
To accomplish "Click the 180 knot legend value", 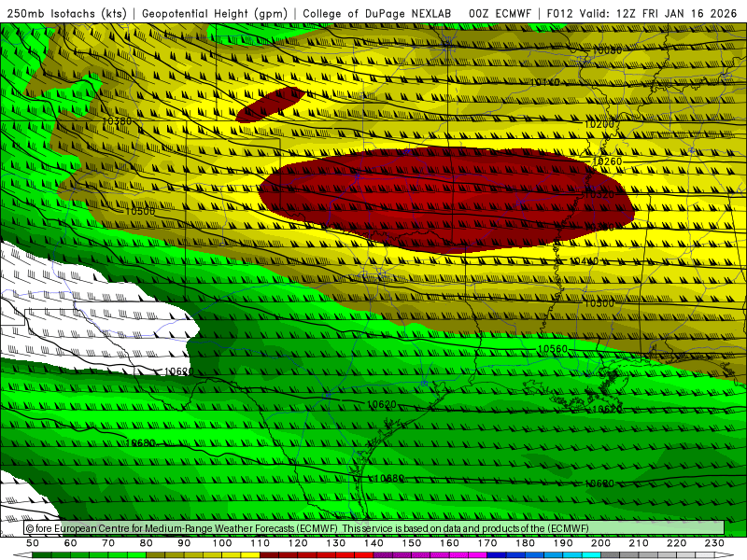I will tap(525, 543).
